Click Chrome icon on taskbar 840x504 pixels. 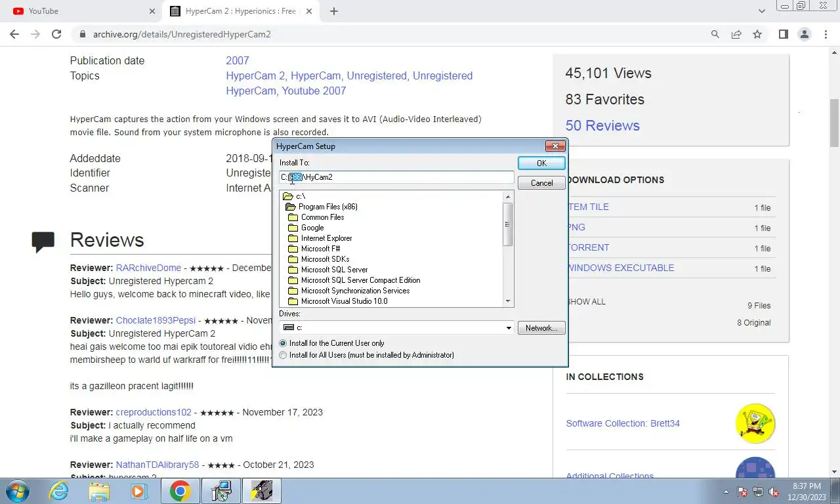[180, 491]
